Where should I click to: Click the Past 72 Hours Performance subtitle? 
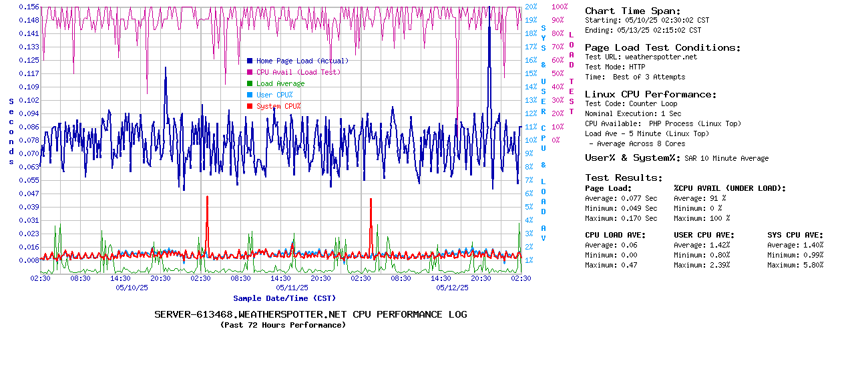pyautogui.click(x=283, y=325)
